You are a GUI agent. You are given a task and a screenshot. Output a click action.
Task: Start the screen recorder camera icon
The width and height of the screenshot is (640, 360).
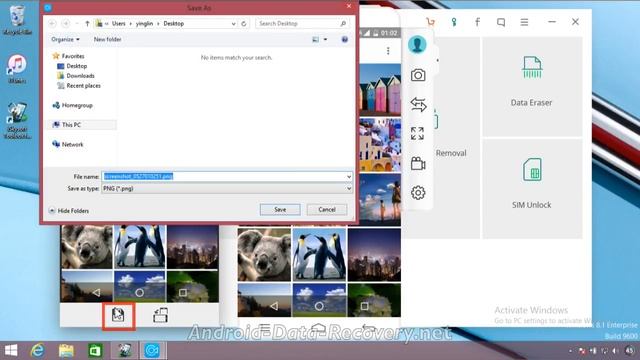418,164
